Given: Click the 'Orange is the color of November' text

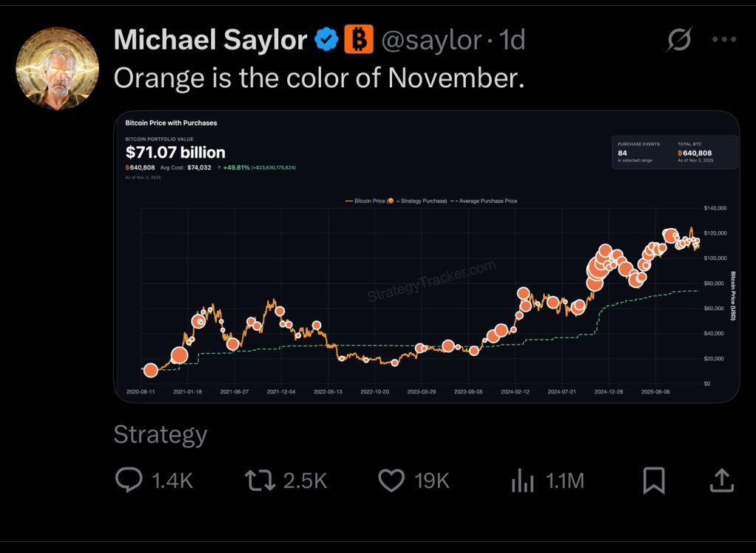Looking at the screenshot, I should click(319, 78).
